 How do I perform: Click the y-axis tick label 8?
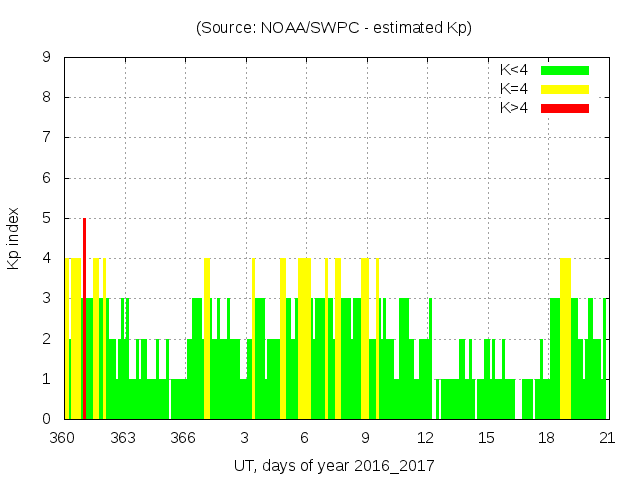(46, 98)
